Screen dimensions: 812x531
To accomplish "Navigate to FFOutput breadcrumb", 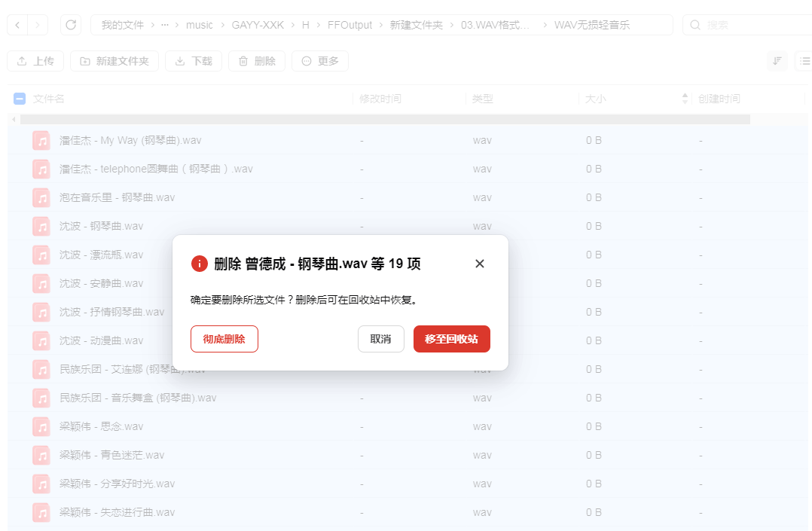I will (x=350, y=25).
